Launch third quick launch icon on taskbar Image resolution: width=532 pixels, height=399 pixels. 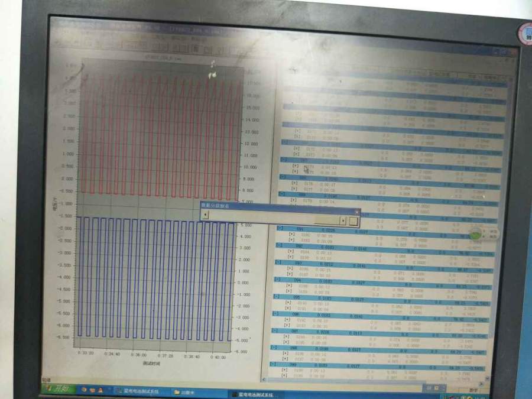click(x=100, y=391)
